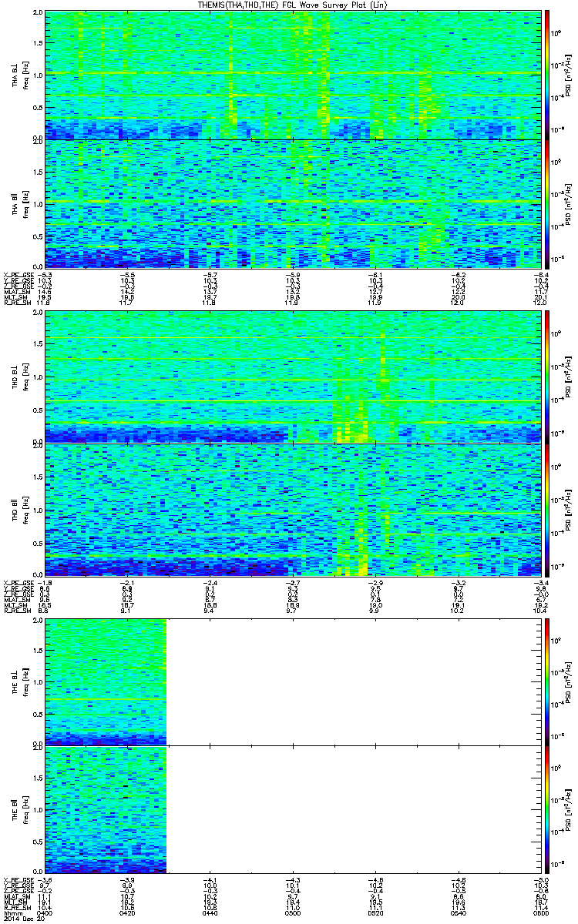Click the THE B⊥ spectrogram data region

[106, 681]
